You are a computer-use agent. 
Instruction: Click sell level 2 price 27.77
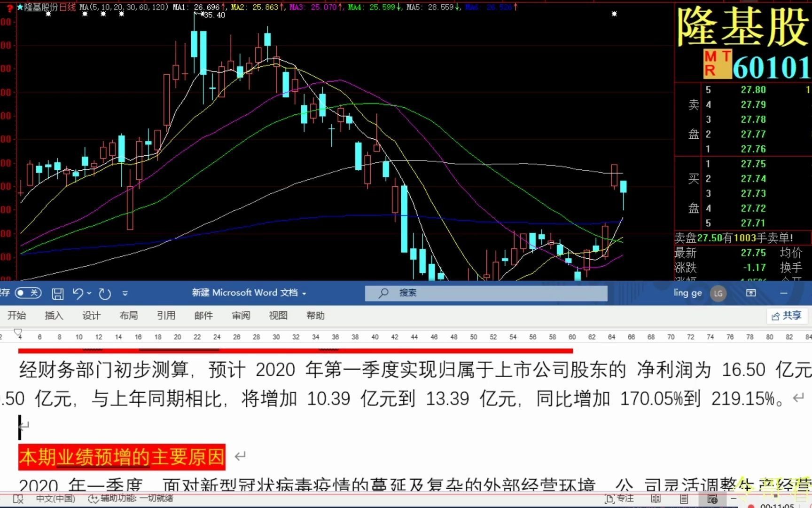coord(753,134)
